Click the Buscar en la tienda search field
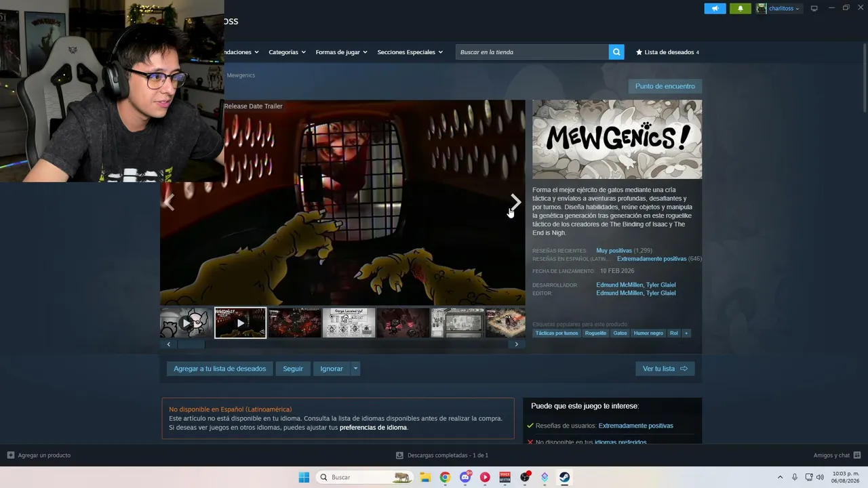Viewport: 868px width, 488px height. pos(532,52)
